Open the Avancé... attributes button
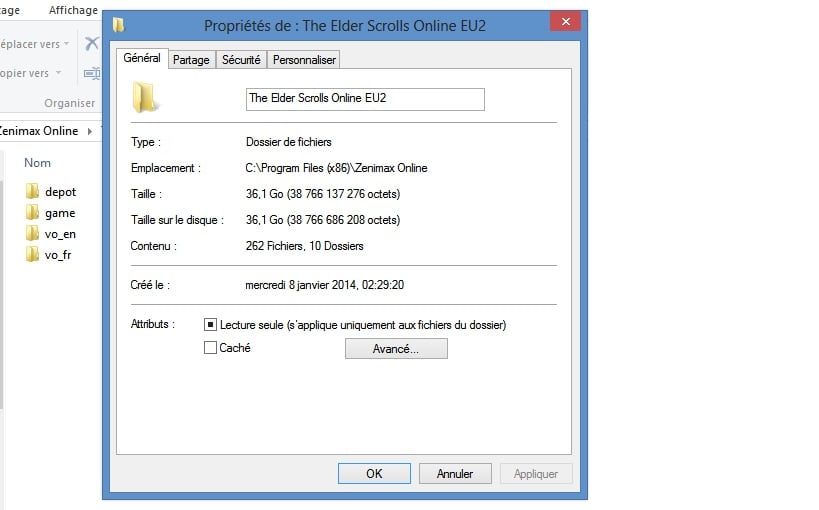The height and width of the screenshot is (510, 819). pos(396,349)
